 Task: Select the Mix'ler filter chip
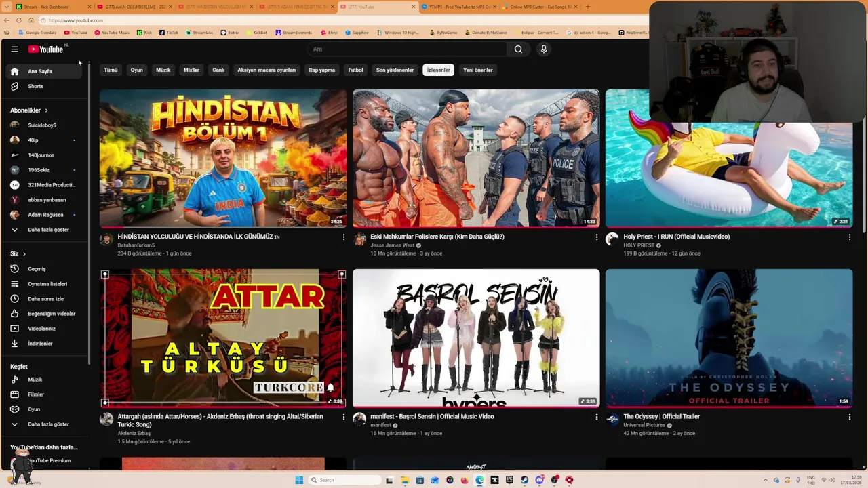(191, 70)
